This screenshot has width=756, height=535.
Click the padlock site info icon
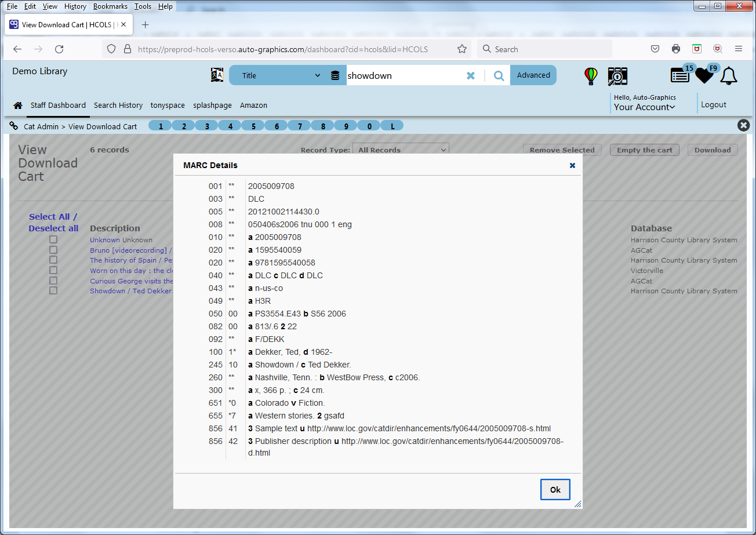(x=128, y=49)
